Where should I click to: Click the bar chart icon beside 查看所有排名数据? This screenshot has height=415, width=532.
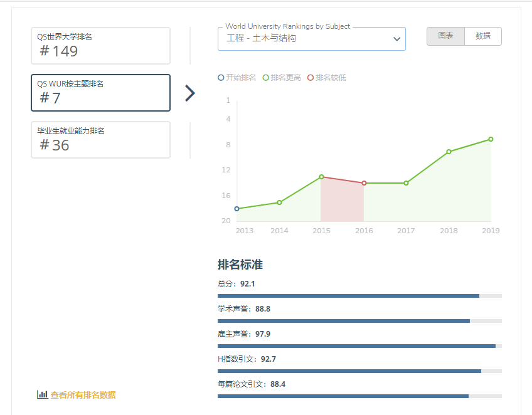click(x=42, y=395)
